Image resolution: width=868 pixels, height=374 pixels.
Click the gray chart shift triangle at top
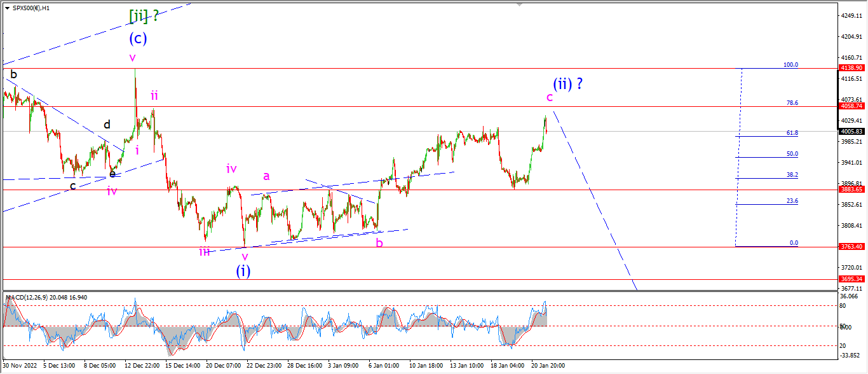[x=520, y=5]
